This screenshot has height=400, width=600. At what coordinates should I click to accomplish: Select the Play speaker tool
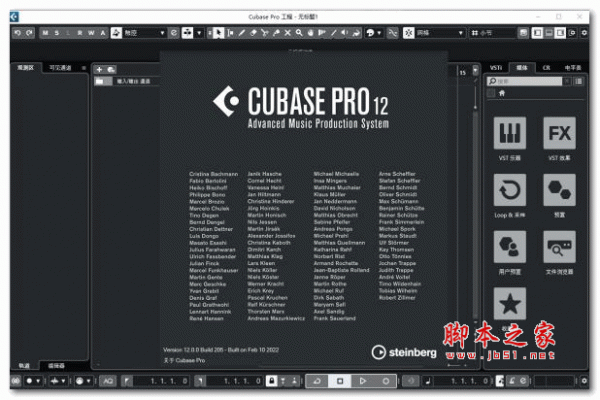(345, 33)
